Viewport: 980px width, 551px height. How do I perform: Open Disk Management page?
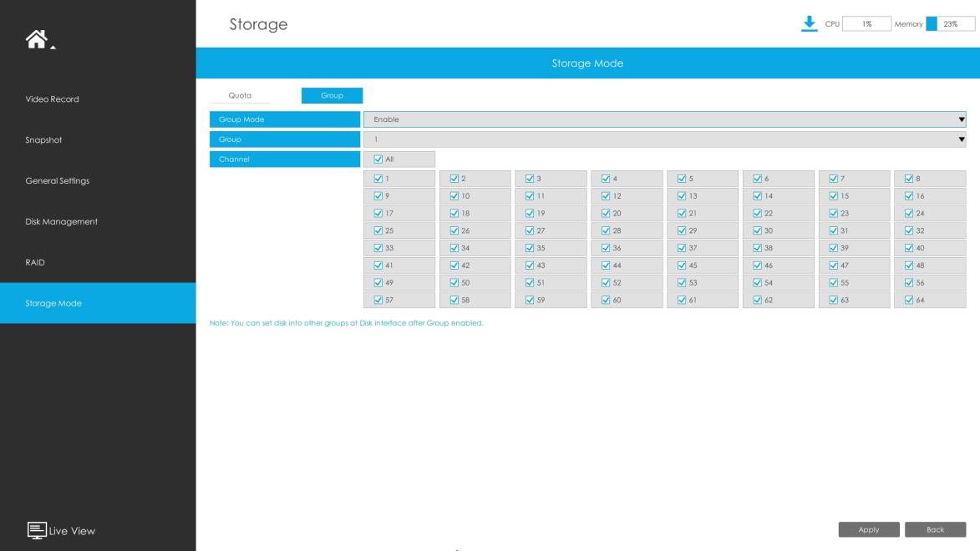click(x=61, y=222)
